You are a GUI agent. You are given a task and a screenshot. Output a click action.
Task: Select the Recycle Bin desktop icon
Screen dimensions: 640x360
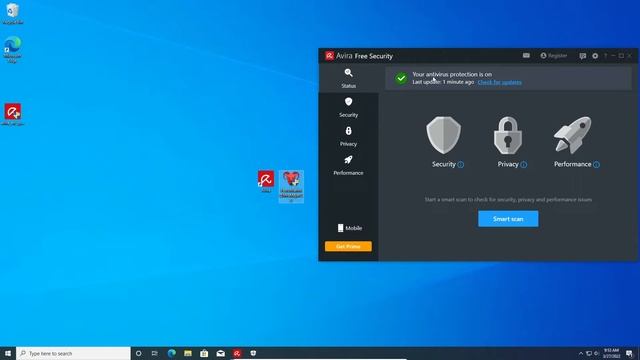point(13,13)
